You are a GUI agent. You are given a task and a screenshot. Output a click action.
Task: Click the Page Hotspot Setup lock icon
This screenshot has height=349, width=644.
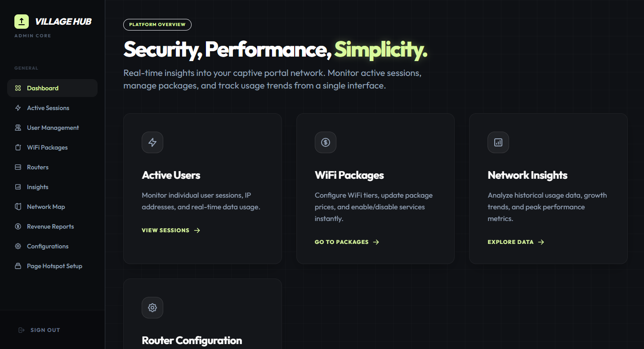18,266
